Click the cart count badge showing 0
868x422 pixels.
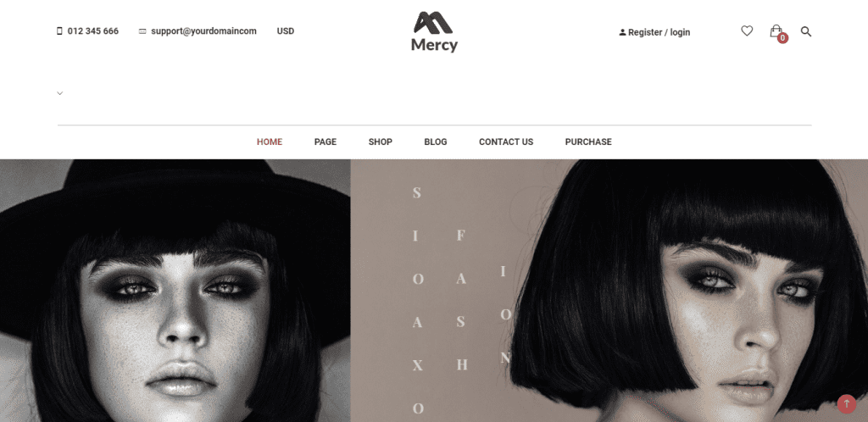click(x=782, y=38)
